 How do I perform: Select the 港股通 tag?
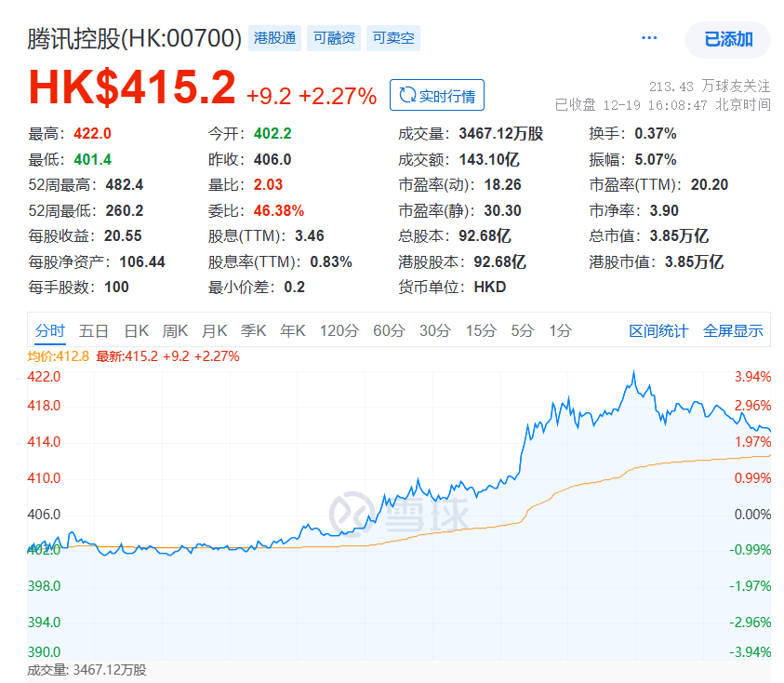tap(274, 38)
